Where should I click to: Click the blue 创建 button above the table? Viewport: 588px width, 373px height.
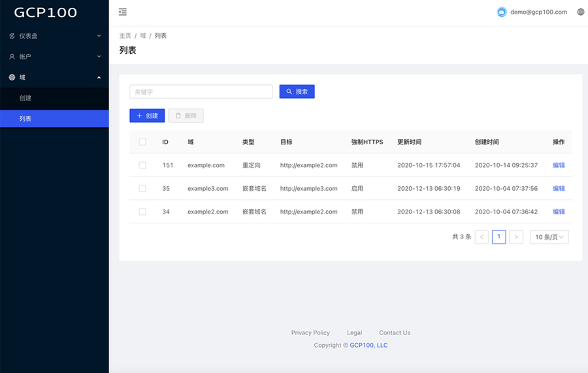(147, 116)
